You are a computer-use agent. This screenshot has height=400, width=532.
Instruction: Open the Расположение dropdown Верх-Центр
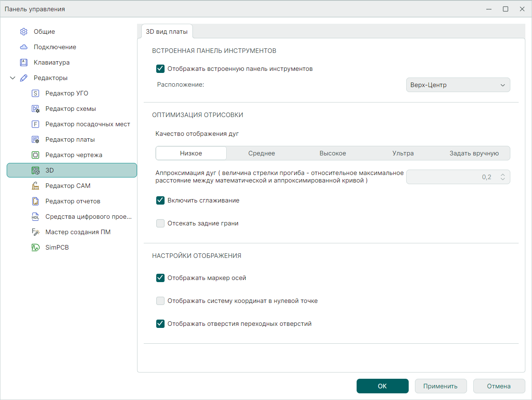coord(458,85)
